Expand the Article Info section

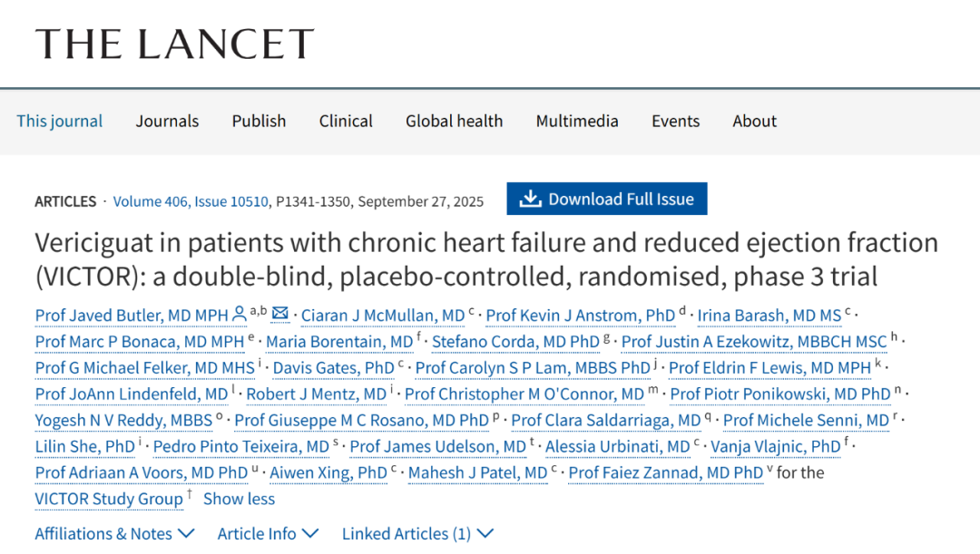click(x=268, y=534)
